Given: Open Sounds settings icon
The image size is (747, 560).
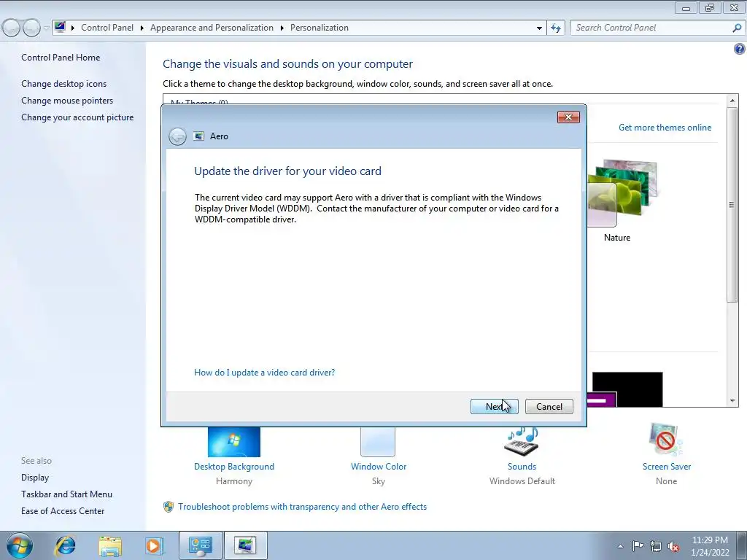Looking at the screenshot, I should (522, 441).
